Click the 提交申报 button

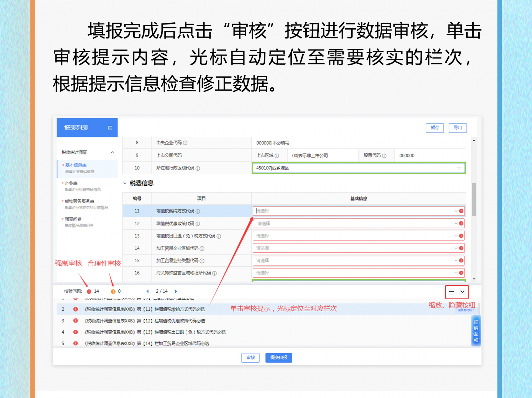pos(278,358)
